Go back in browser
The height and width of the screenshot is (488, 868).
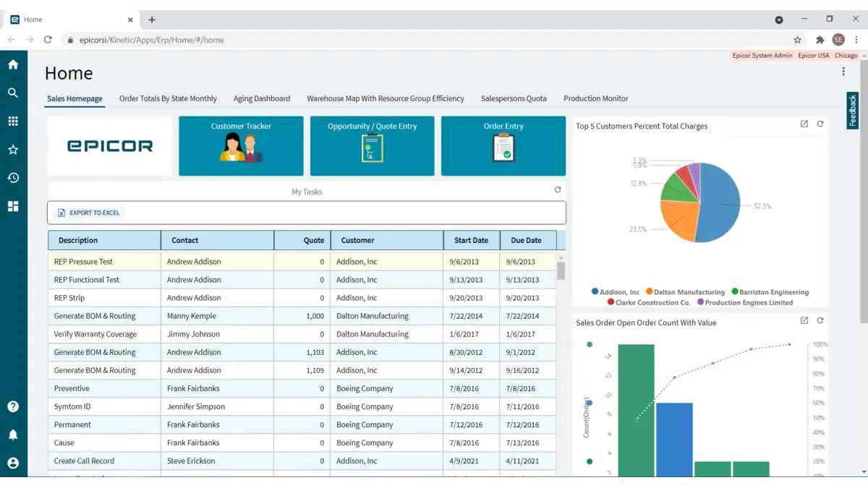click(x=12, y=40)
